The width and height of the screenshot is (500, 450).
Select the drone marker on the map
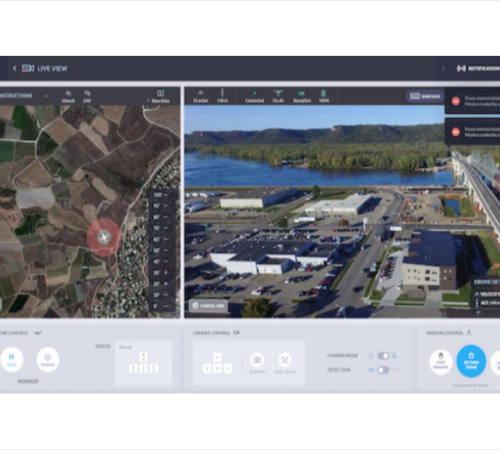click(x=104, y=237)
